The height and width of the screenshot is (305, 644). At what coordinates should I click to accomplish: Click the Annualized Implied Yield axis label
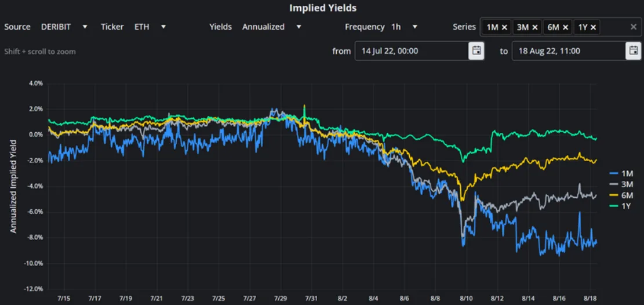point(13,186)
